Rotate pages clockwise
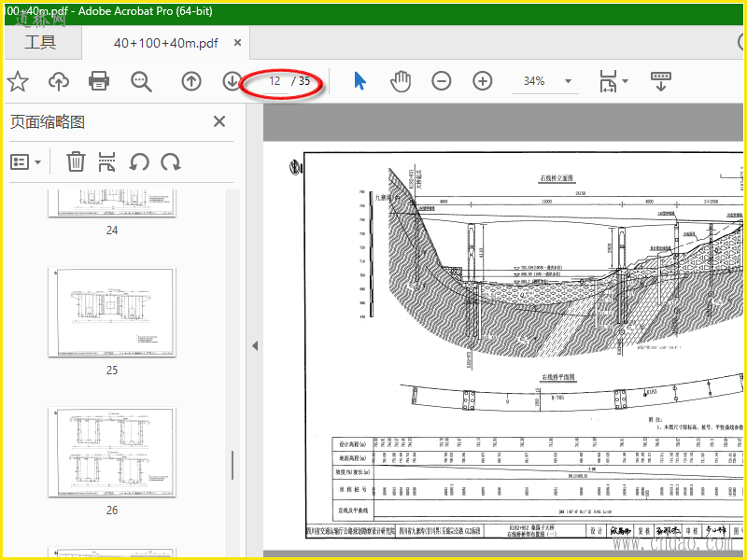Viewport: 747px width, 560px height. [x=171, y=161]
